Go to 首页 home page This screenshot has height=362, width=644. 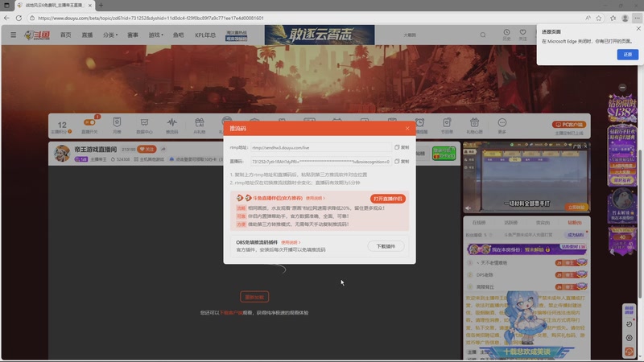click(x=66, y=35)
